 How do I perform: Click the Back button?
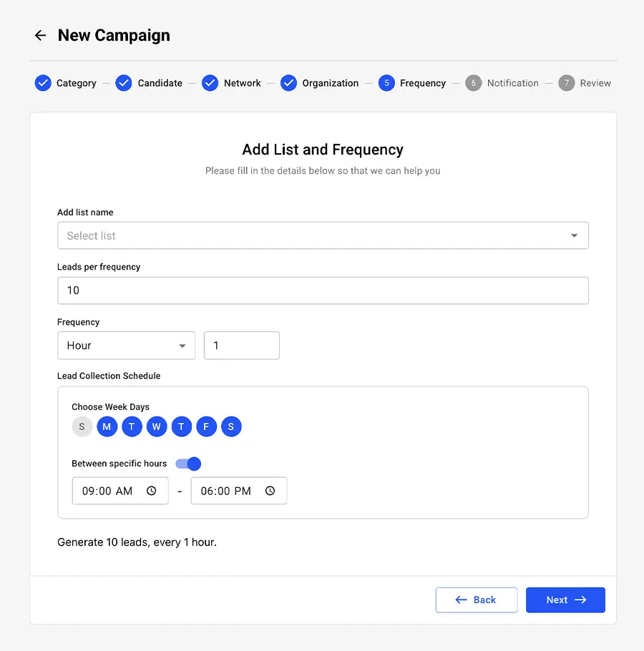pyautogui.click(x=477, y=599)
